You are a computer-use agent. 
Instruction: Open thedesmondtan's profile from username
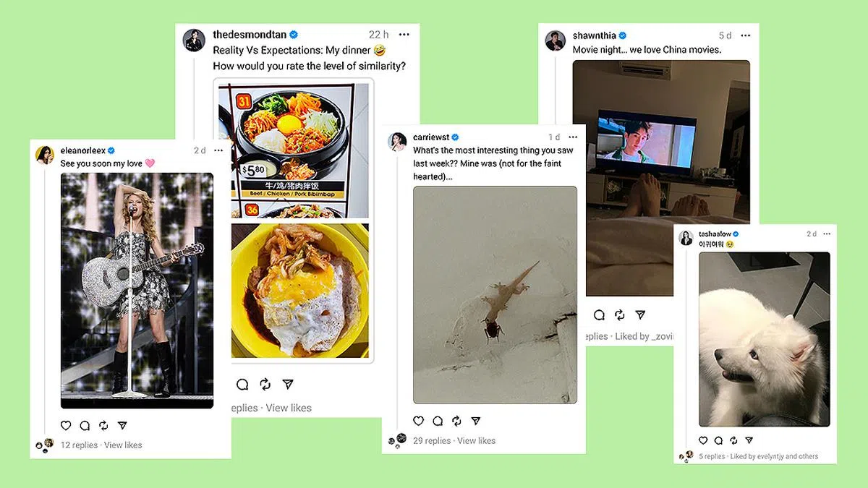[x=250, y=35]
